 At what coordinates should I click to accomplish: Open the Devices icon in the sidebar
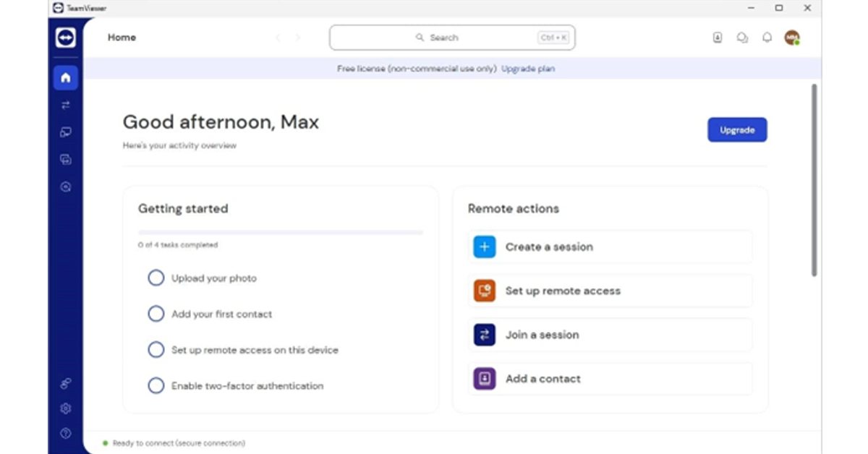coord(66,132)
